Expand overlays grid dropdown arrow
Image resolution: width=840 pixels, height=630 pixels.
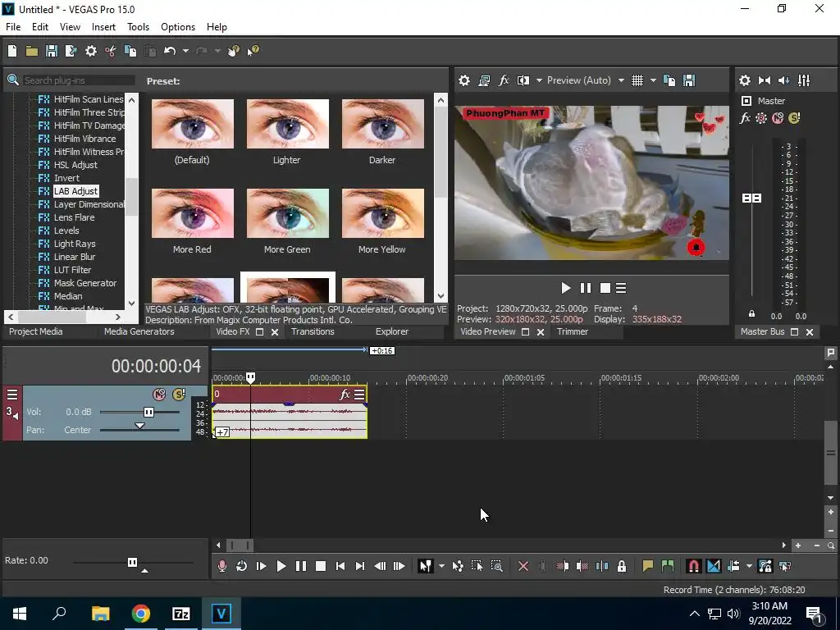652,80
